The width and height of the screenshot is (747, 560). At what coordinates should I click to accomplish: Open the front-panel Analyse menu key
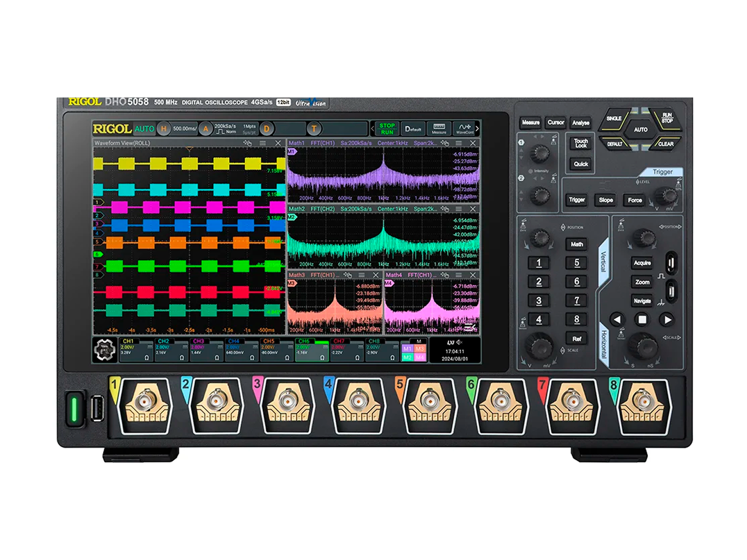pyautogui.click(x=580, y=123)
